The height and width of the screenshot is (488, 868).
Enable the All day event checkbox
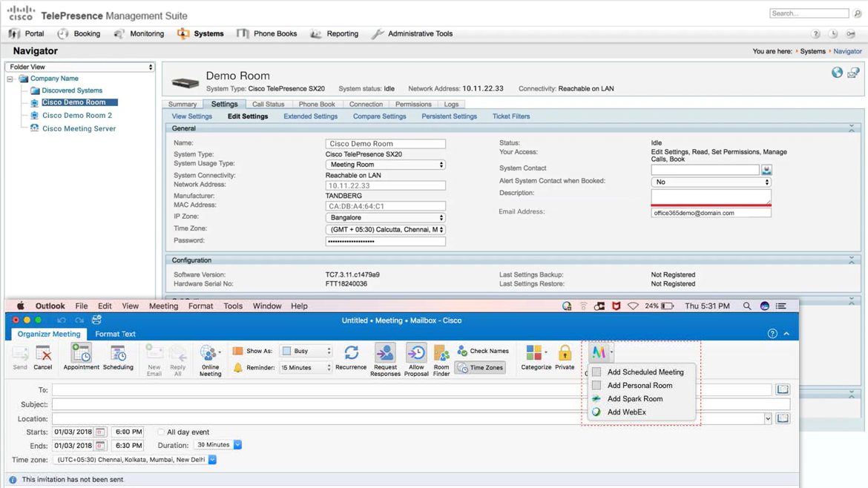coord(160,431)
